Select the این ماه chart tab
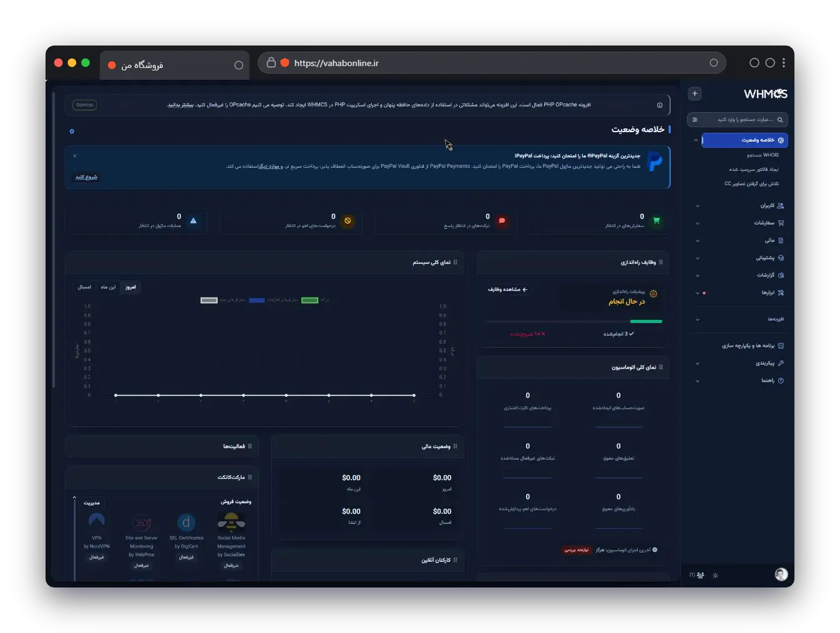 (109, 288)
